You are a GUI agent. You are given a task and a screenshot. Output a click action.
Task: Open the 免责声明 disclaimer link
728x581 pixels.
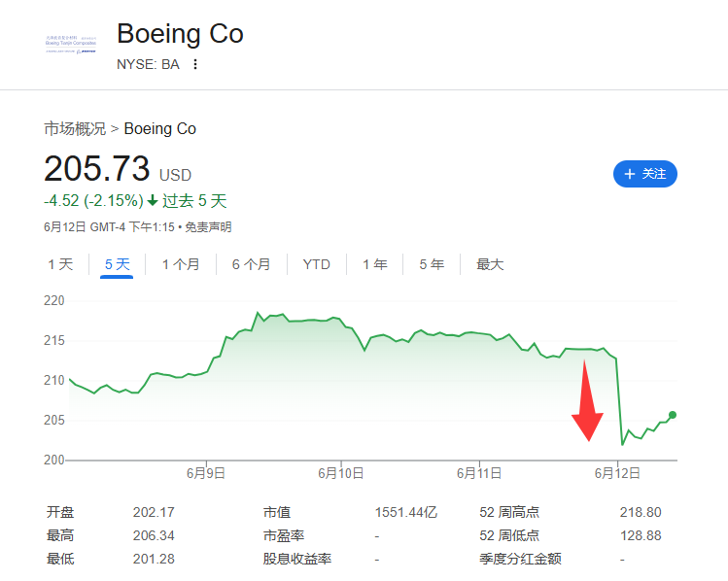pyautogui.click(x=208, y=227)
